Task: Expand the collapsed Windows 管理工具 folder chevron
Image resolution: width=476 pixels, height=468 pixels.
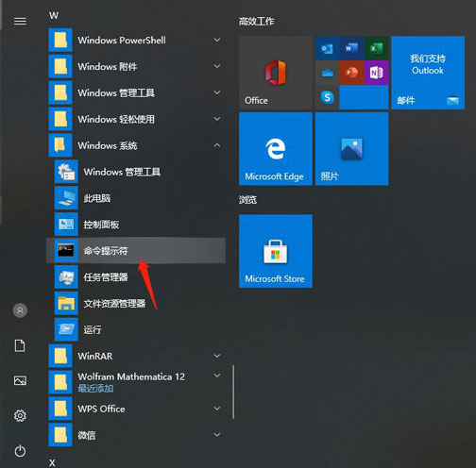Action: [217, 92]
